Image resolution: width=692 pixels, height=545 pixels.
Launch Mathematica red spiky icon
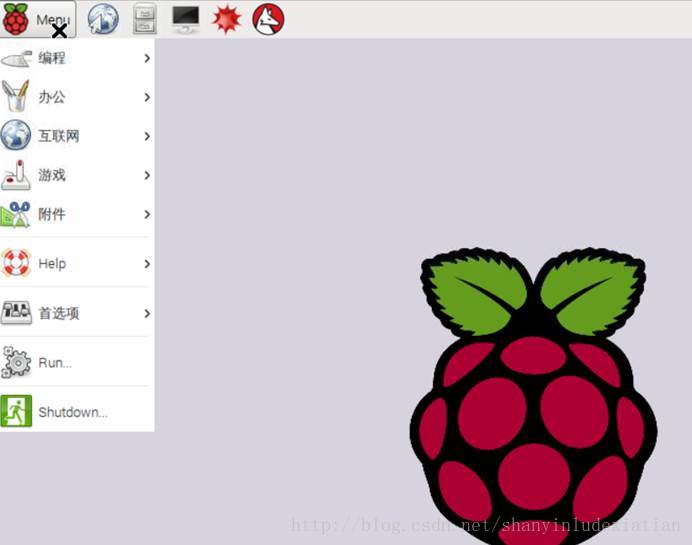227,19
